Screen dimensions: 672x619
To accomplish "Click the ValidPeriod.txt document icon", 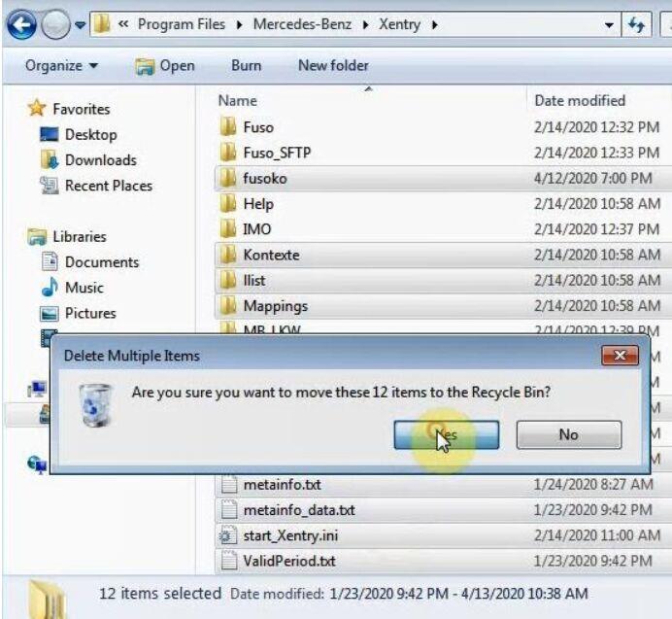I will 228,561.
